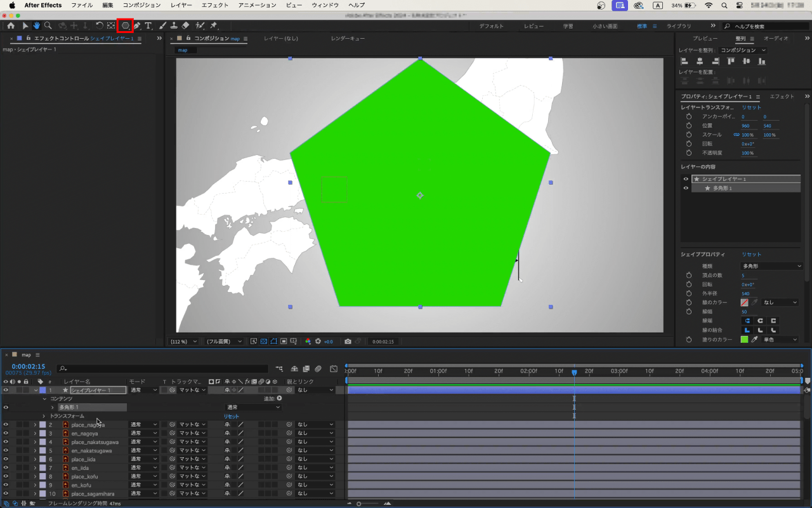Click the align right edges icon

pyautogui.click(x=716, y=61)
